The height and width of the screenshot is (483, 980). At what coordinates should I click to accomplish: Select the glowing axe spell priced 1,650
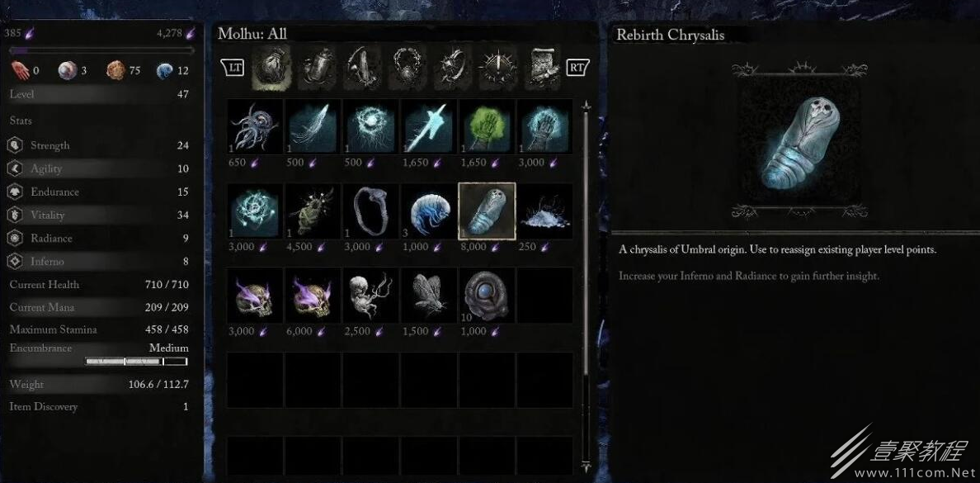tap(429, 126)
